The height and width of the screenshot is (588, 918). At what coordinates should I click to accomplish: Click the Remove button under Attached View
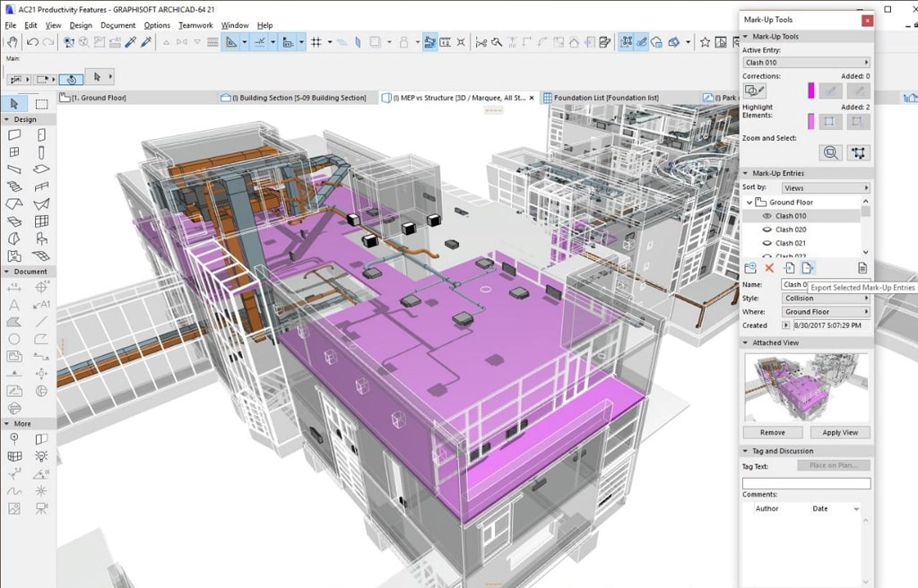[772, 432]
